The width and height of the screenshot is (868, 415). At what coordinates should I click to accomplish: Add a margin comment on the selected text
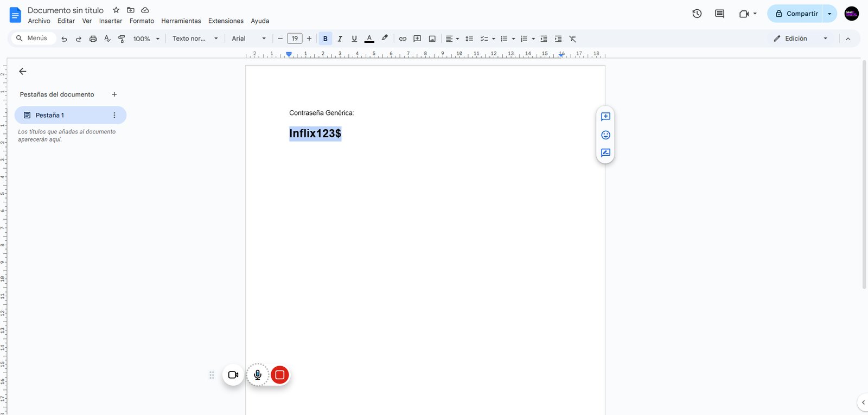point(605,117)
